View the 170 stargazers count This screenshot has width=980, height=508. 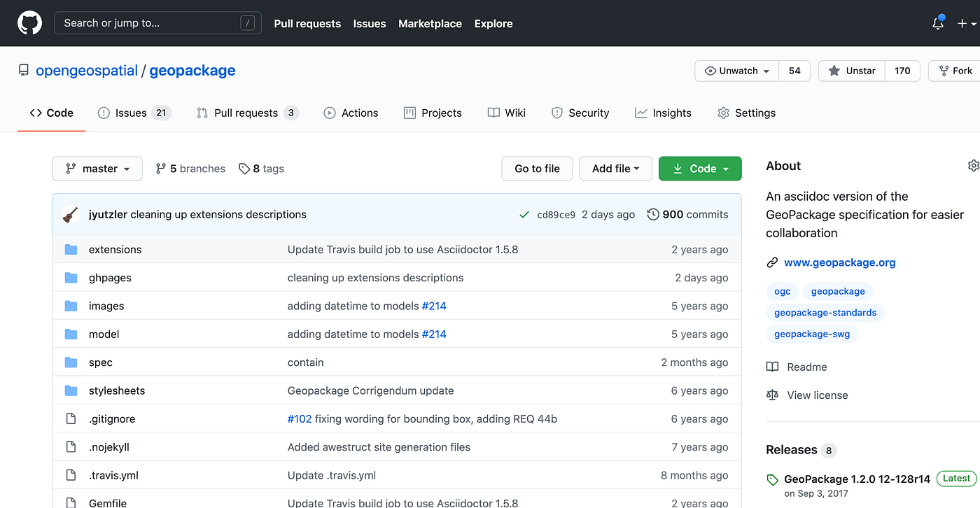click(x=903, y=71)
